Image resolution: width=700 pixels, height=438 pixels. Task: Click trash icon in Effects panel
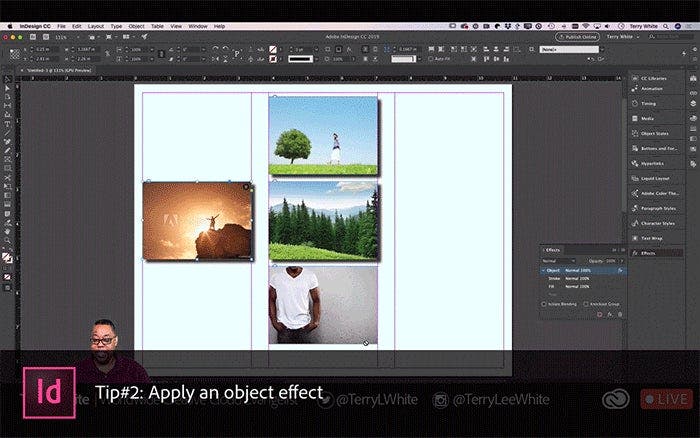click(x=619, y=314)
